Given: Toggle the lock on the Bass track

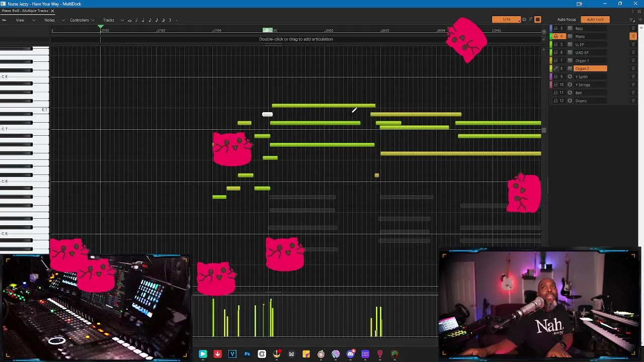Looking at the screenshot, I should pyautogui.click(x=555, y=28).
